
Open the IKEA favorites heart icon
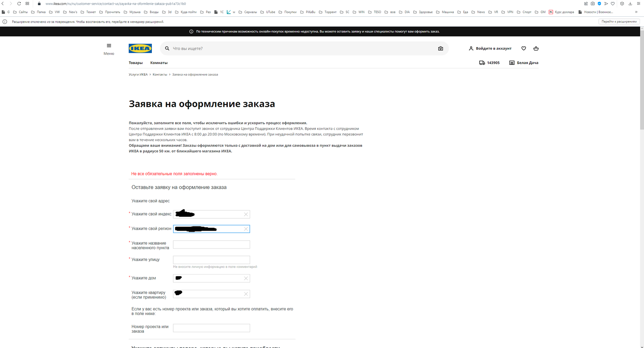coord(524,48)
